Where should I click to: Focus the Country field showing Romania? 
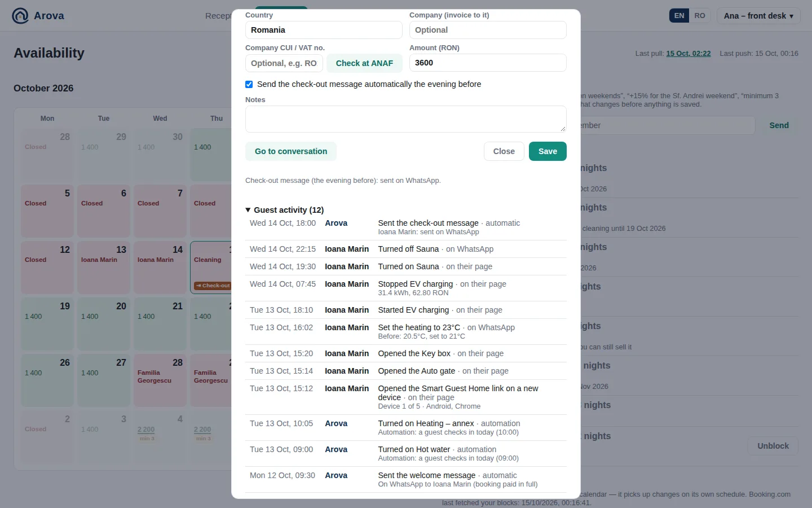click(324, 30)
